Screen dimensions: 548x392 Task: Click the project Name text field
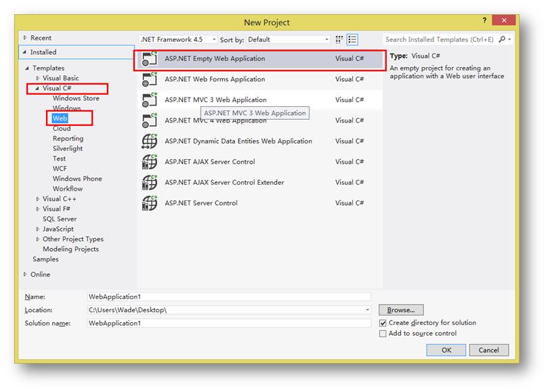pyautogui.click(x=229, y=297)
